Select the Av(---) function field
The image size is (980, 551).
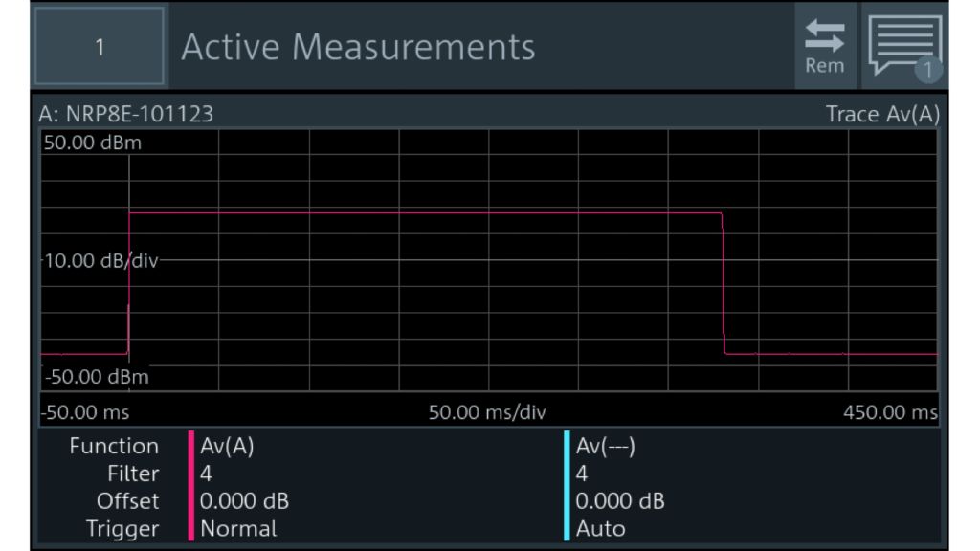point(607,446)
